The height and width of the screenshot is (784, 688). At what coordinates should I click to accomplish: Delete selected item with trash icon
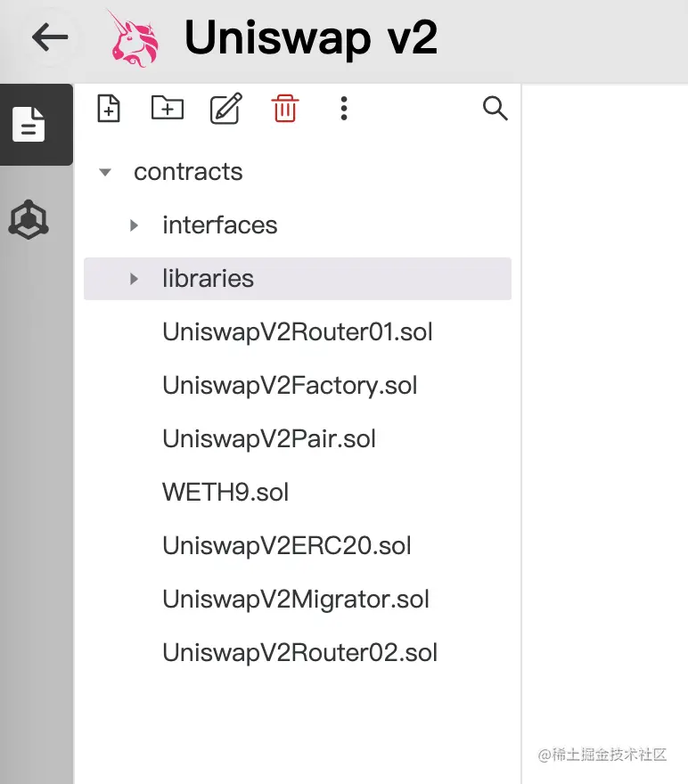284,109
